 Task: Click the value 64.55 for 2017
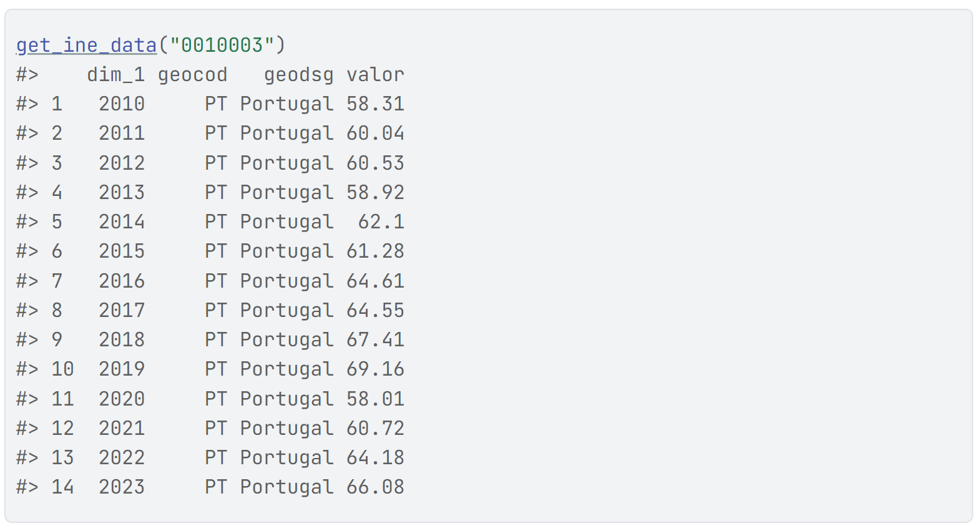pos(376,310)
